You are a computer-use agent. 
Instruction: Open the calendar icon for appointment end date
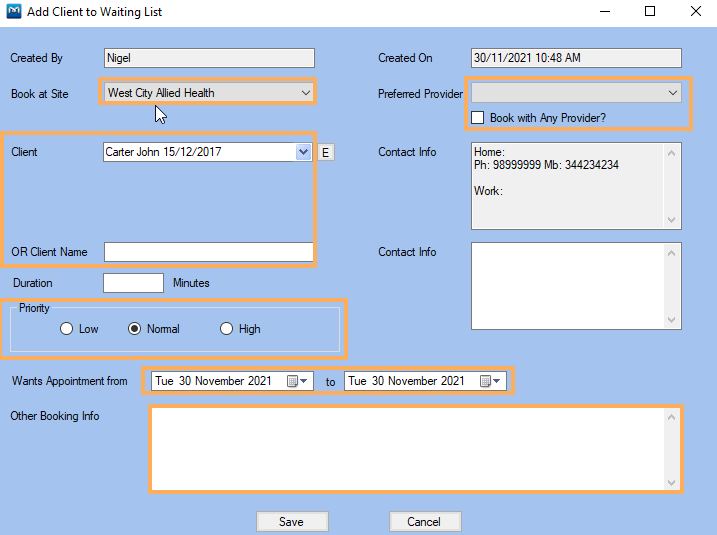490,381
